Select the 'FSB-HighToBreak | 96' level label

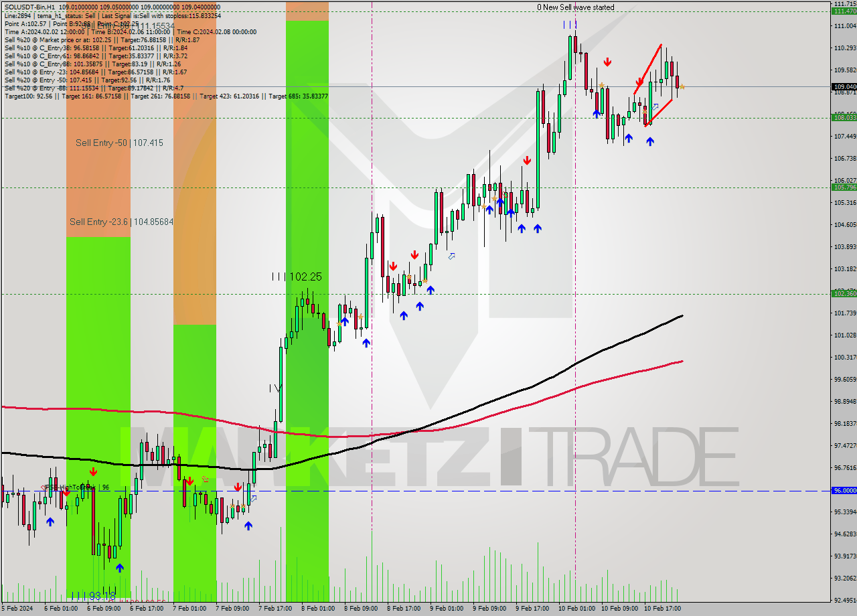tap(76, 487)
